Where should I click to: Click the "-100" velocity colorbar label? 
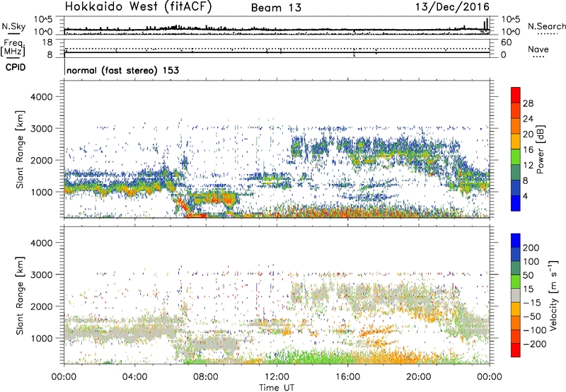(535, 330)
